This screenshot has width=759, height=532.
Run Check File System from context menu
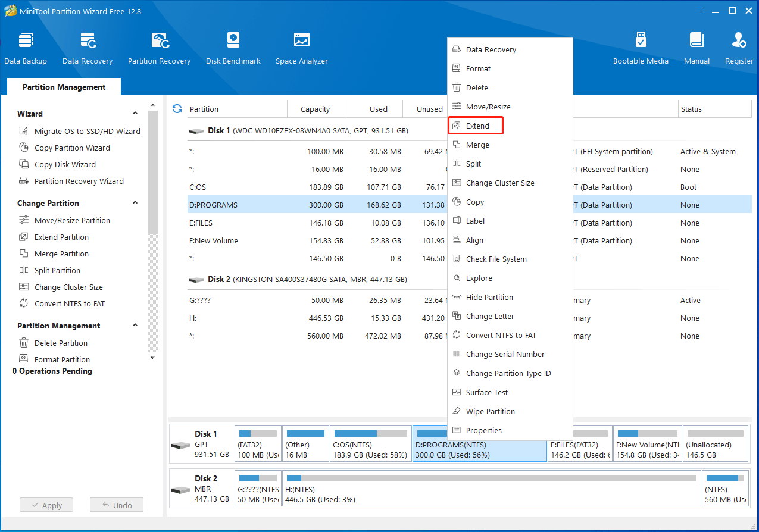tap(510, 259)
